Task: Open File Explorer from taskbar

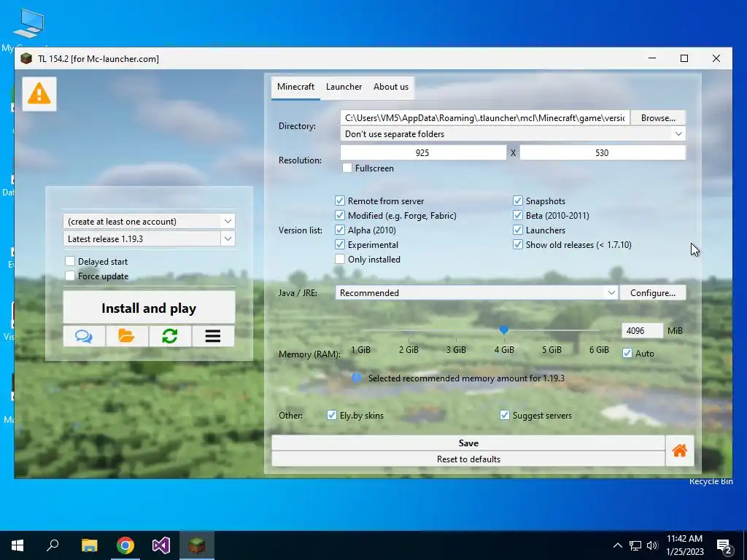Action: tap(89, 545)
